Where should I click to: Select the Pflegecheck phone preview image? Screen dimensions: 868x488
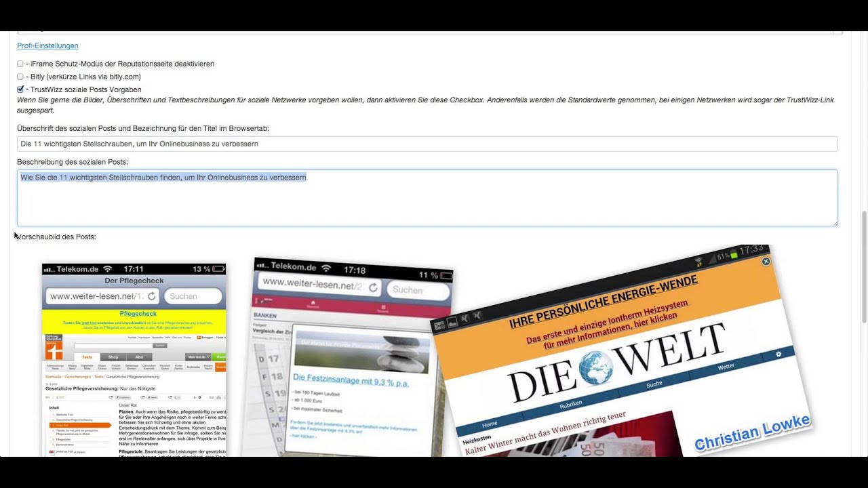click(134, 360)
